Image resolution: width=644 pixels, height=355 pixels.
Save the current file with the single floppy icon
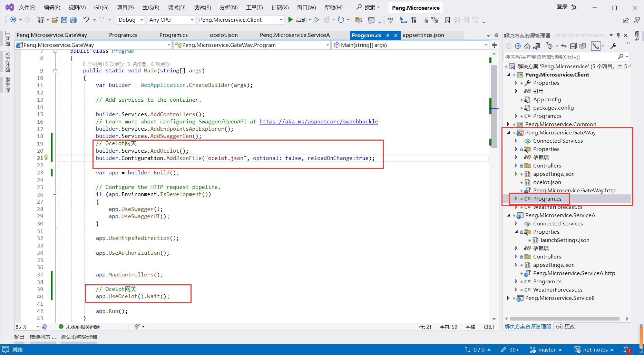[x=64, y=20]
